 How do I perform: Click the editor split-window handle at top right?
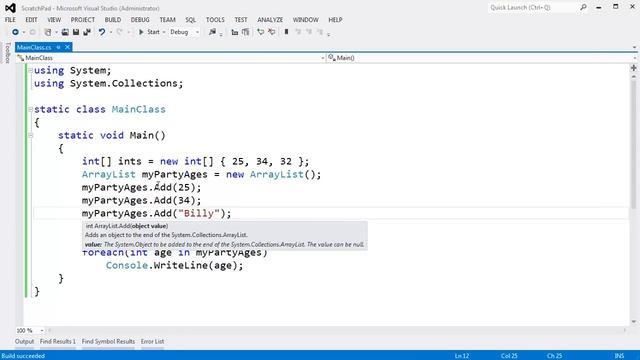pyautogui.click(x=633, y=68)
